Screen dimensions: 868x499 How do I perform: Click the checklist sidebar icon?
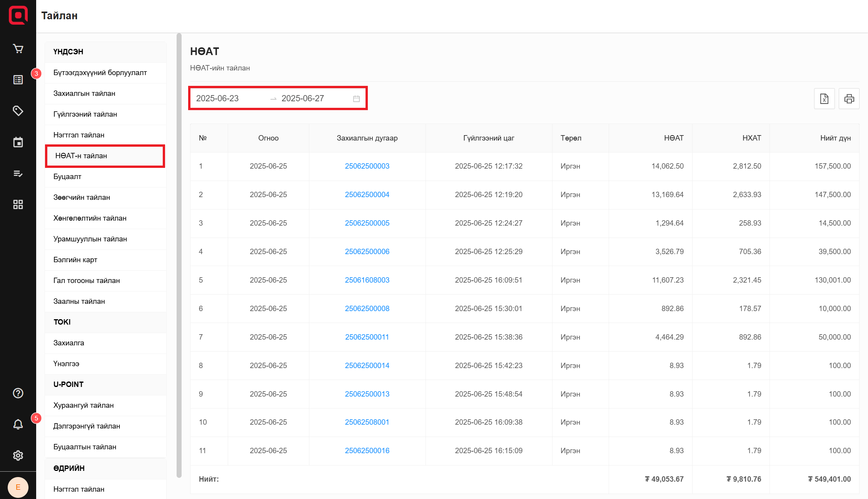click(x=18, y=174)
